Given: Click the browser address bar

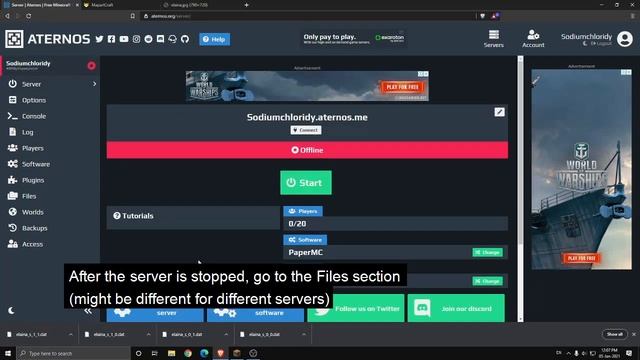Looking at the screenshot, I should 309,16.
